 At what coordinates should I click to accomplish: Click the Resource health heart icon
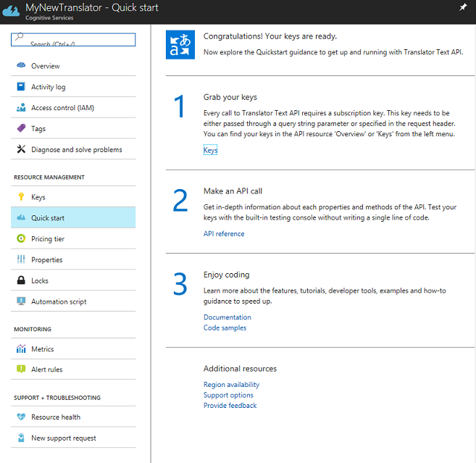[20, 417]
